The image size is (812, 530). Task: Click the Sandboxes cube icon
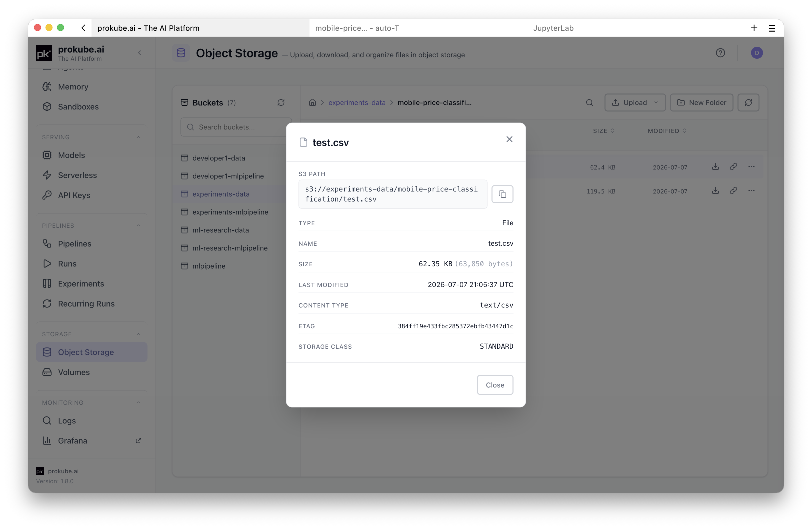(47, 106)
